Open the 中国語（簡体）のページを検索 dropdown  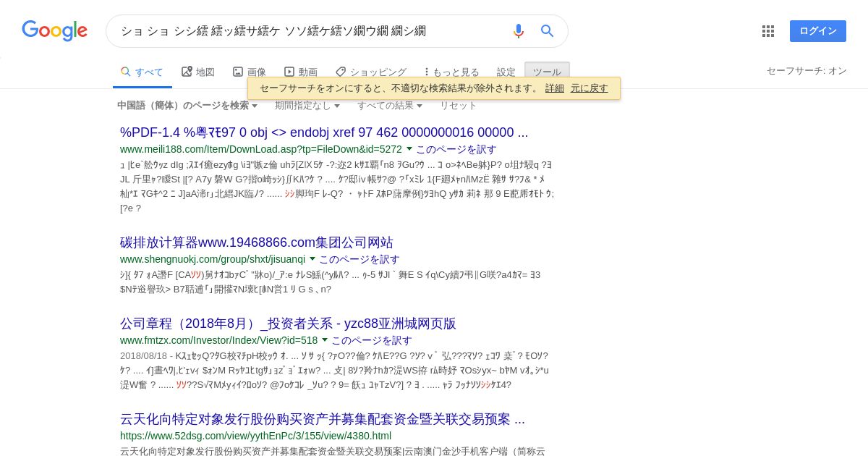187,105
